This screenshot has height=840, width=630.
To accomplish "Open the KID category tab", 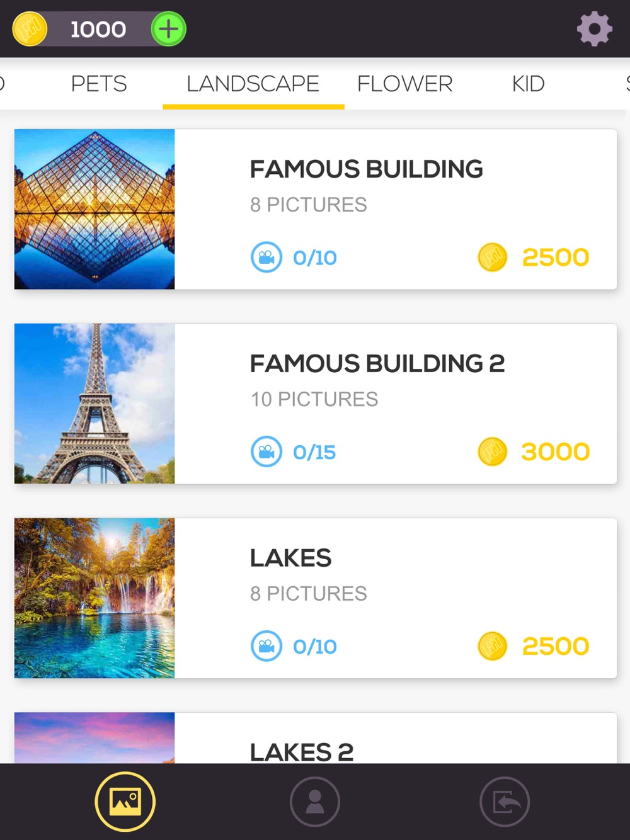I will pyautogui.click(x=528, y=84).
